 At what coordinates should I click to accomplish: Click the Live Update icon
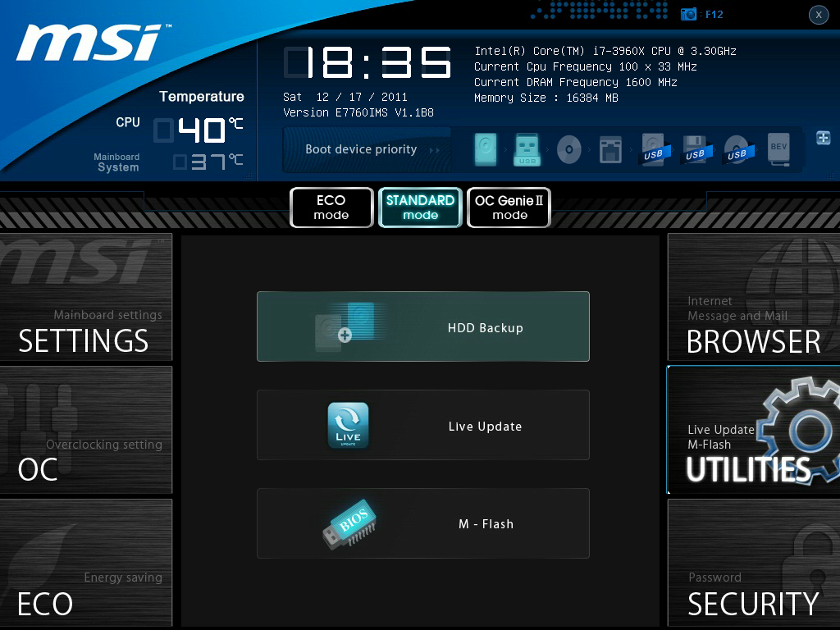pos(348,426)
